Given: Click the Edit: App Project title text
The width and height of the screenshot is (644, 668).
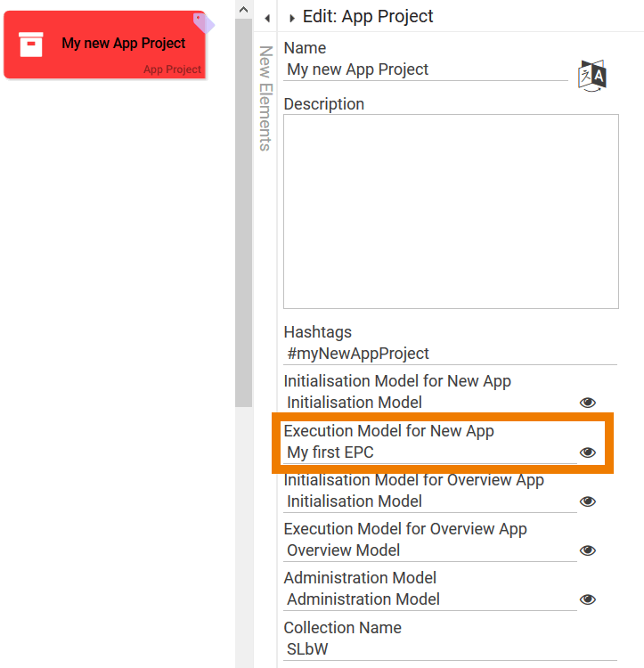Looking at the screenshot, I should point(368,17).
